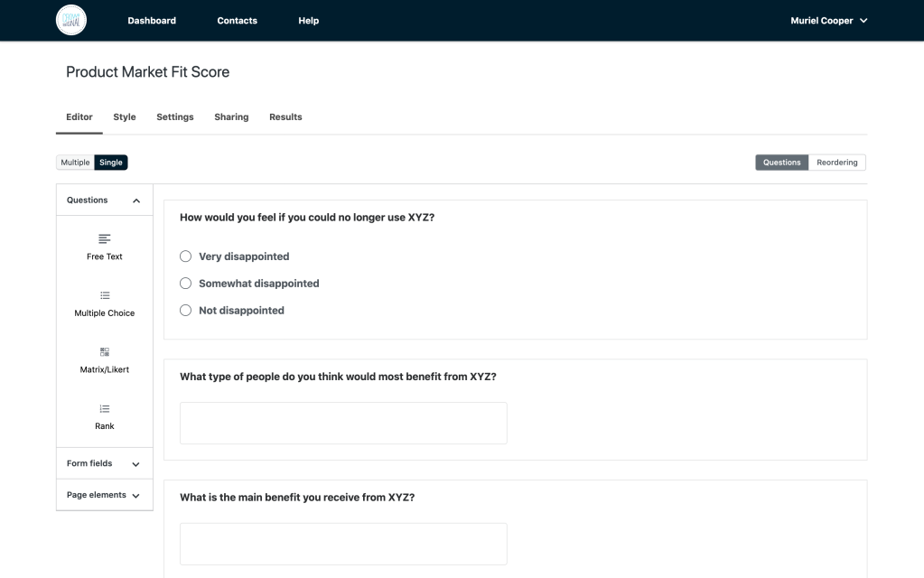Screen dimensions: 924x578
Task: Add a Free Text question icon
Action: point(105,239)
